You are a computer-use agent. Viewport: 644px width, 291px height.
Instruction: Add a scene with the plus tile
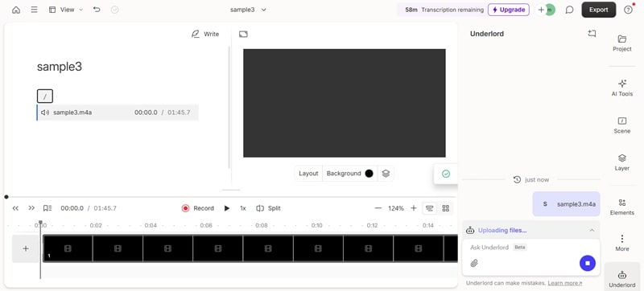[x=26, y=248]
